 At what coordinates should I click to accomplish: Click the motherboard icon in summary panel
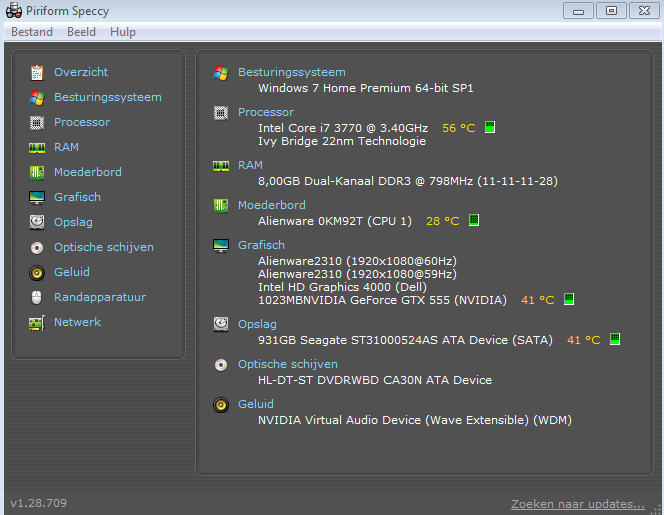pos(221,205)
